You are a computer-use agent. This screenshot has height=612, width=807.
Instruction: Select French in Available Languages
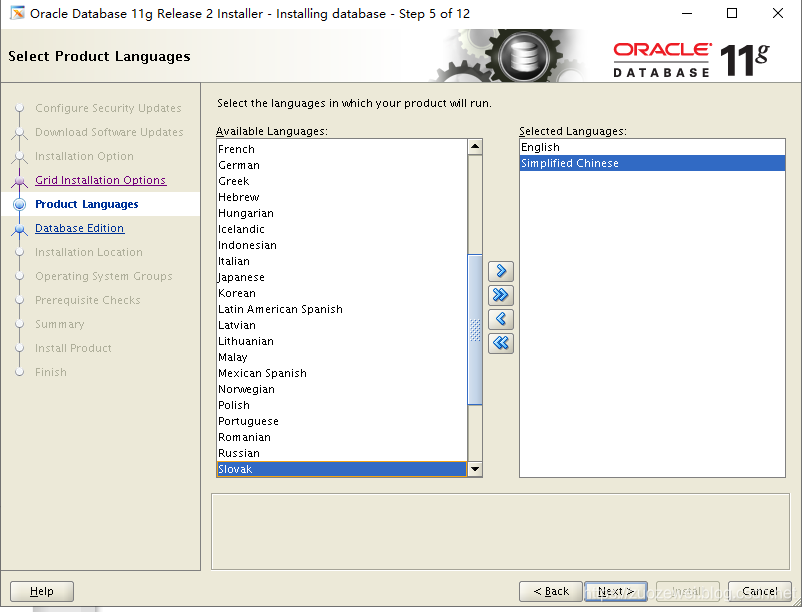[x=342, y=149]
